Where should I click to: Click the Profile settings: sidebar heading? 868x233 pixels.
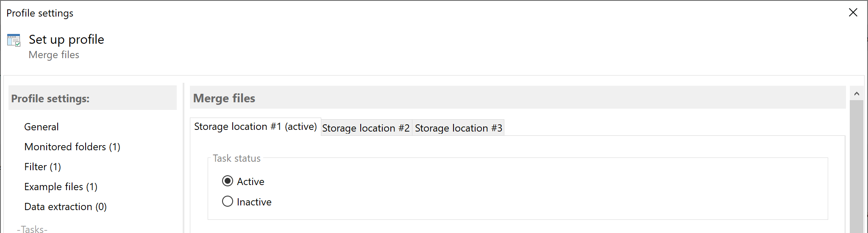[50, 98]
